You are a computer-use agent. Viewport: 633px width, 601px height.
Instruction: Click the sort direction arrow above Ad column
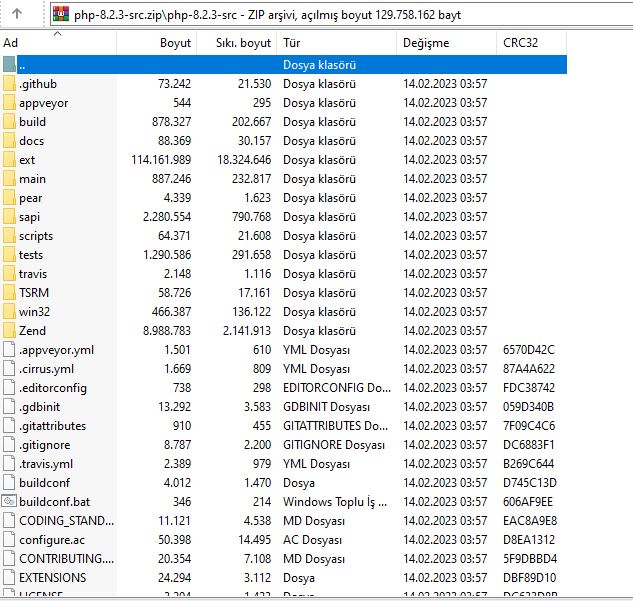(x=58, y=34)
